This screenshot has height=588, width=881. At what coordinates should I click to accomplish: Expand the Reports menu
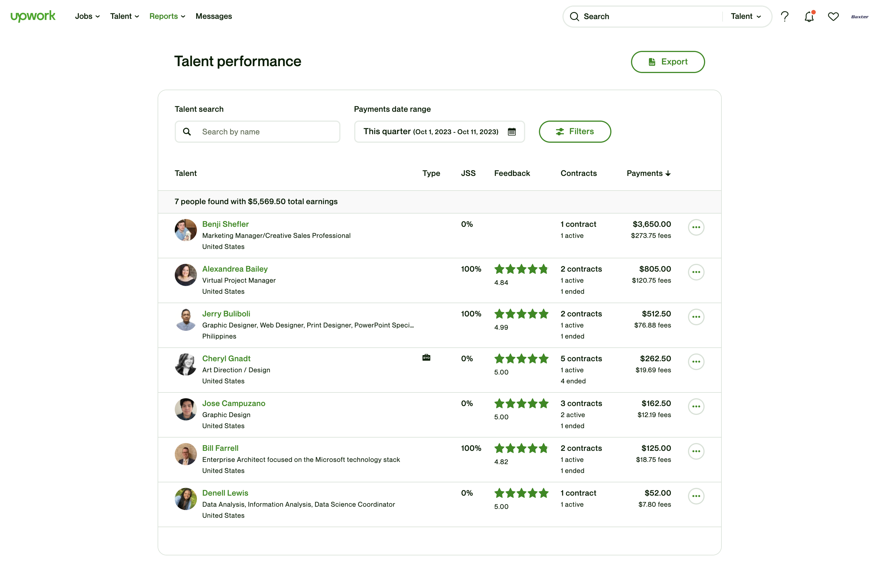point(167,16)
